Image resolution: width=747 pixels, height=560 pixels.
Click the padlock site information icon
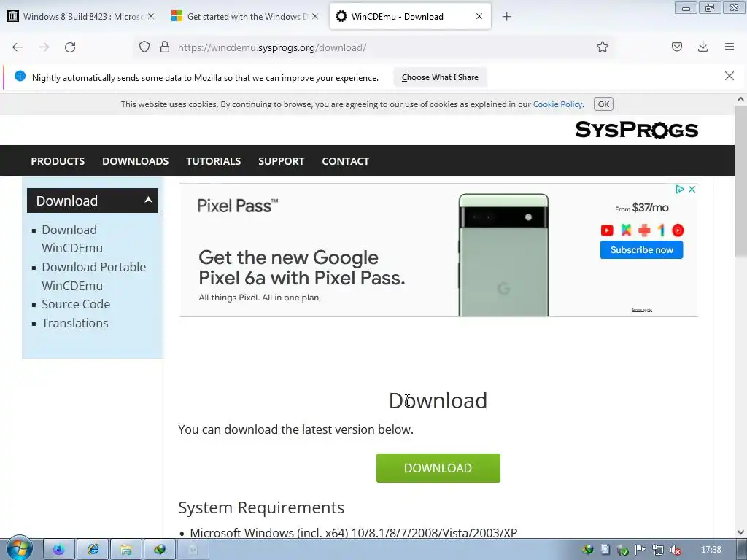pos(165,47)
